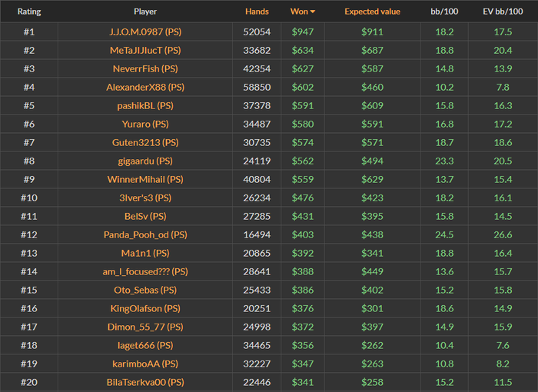Click the $476 won amount
This screenshot has height=392, width=538.
[x=303, y=198]
